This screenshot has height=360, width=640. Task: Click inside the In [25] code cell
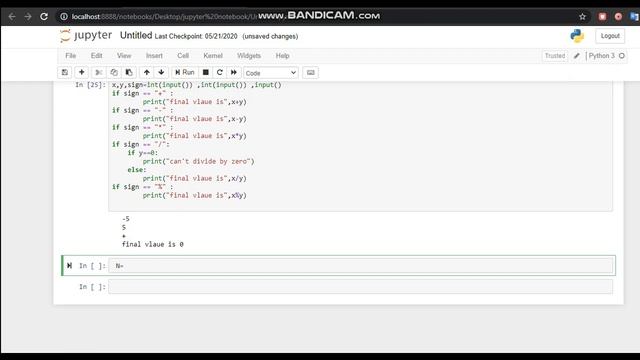tap(361, 145)
